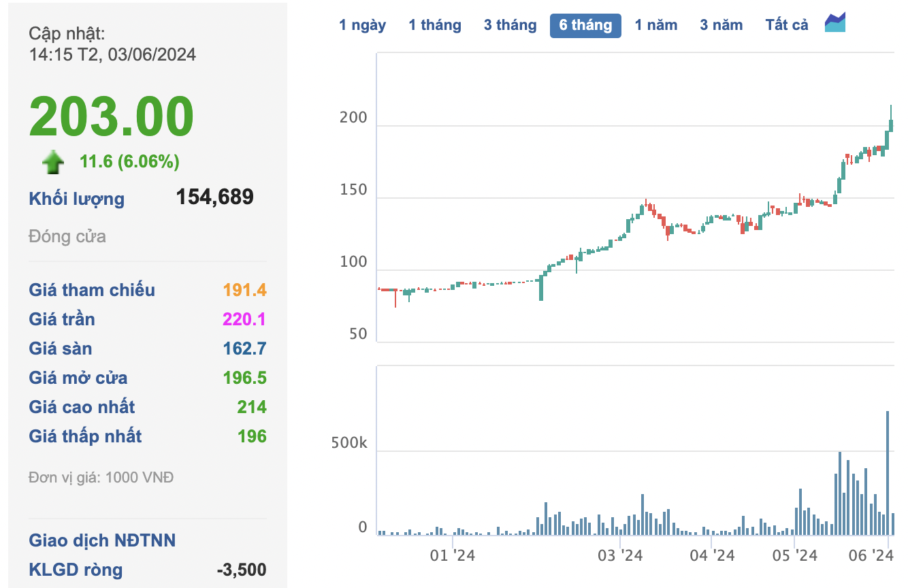Screen dimensions: 908x588
Task: Click the Đơn vị giá: 1000 VNĐ note
Action: pyautogui.click(x=101, y=478)
